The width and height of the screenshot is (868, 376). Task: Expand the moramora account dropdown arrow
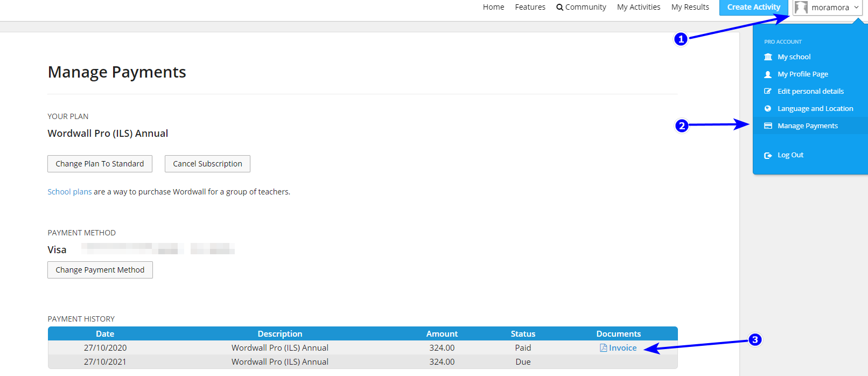click(x=856, y=8)
